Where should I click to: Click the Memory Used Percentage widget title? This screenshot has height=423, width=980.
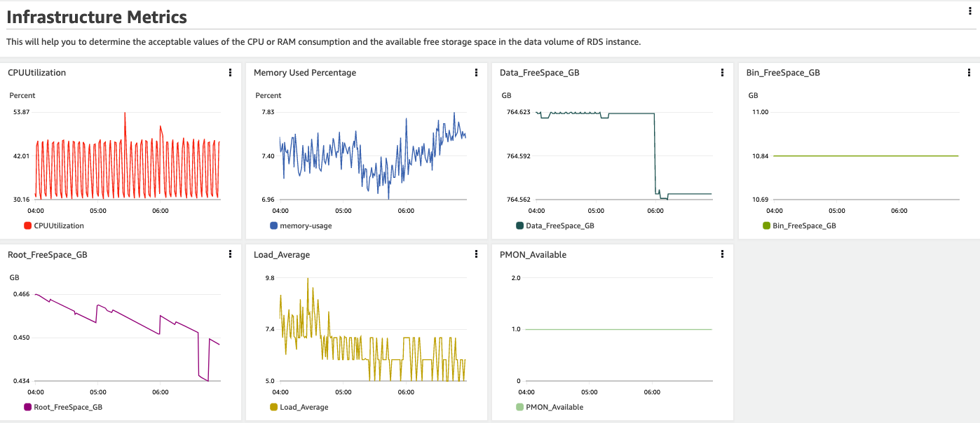pos(305,72)
